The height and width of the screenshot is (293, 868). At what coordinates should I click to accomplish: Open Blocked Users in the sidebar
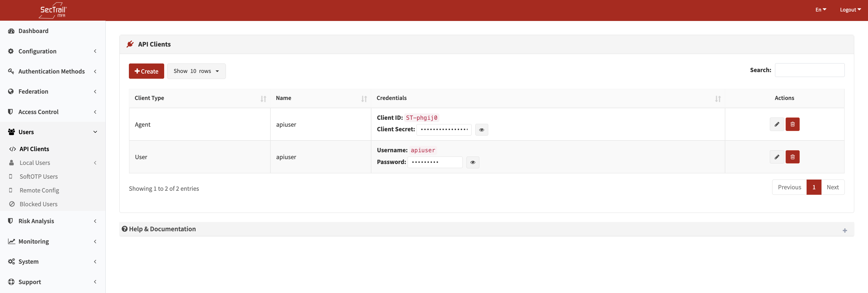click(x=38, y=204)
